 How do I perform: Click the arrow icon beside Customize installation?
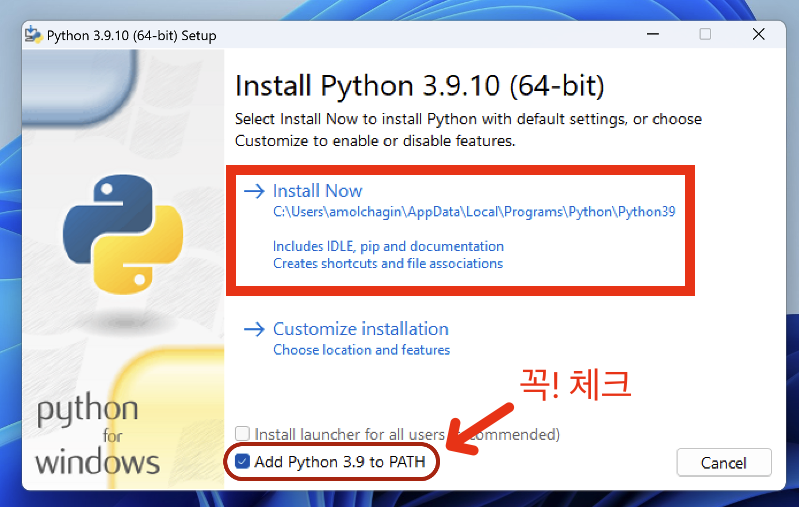[254, 329]
